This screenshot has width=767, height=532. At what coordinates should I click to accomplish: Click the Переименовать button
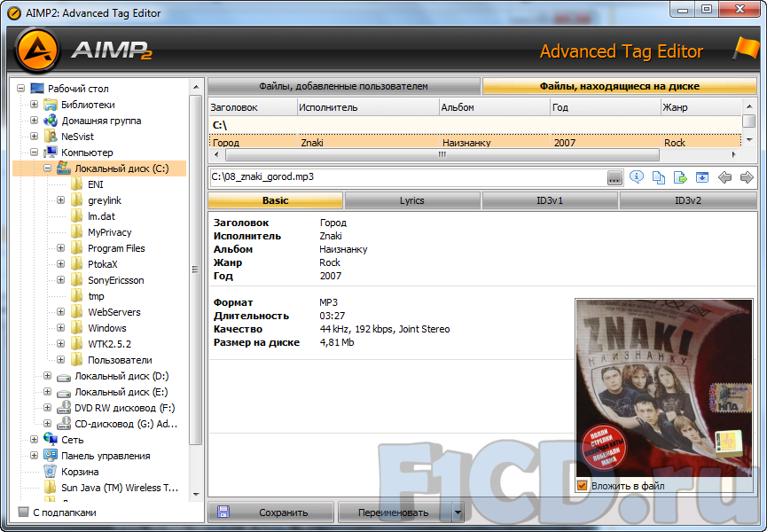tap(395, 512)
